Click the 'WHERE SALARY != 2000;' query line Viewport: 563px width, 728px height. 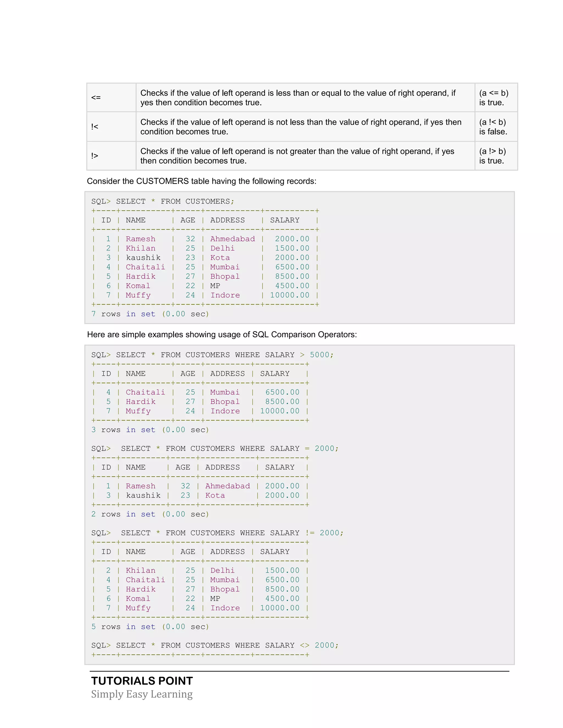click(x=217, y=533)
